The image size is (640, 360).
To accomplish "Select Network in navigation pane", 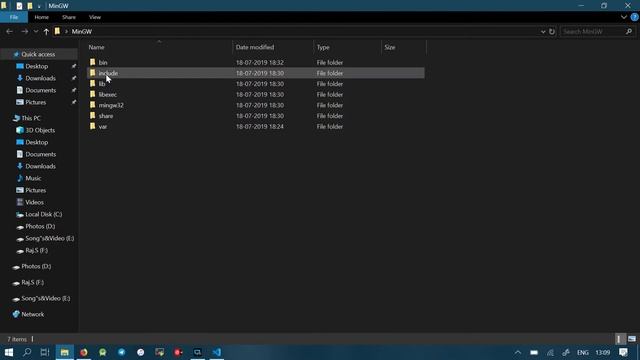I will pos(33,314).
